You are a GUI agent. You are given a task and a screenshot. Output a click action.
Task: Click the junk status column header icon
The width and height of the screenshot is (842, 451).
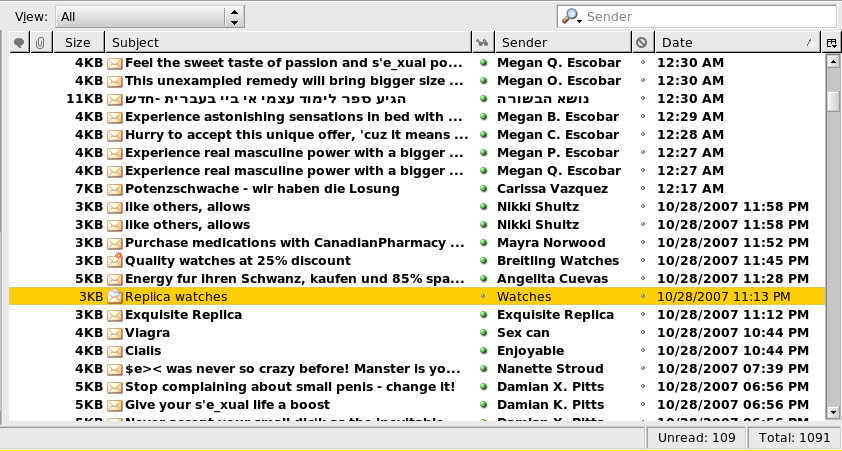tap(642, 43)
